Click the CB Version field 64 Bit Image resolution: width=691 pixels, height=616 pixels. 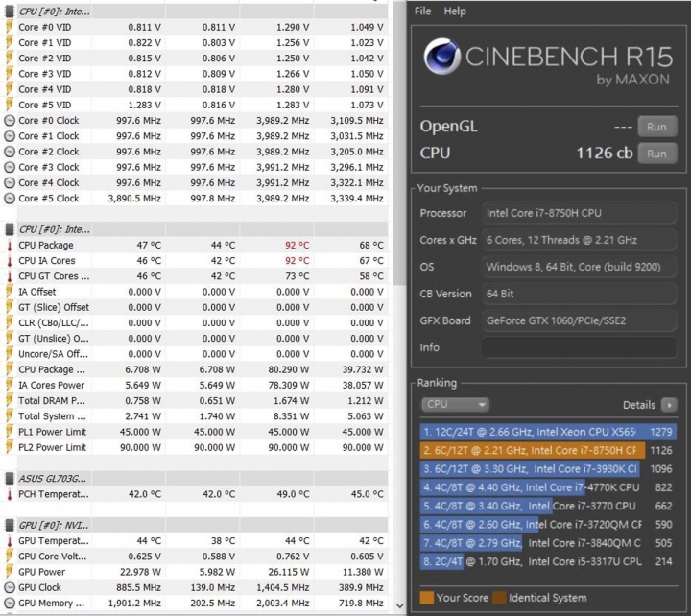579,294
